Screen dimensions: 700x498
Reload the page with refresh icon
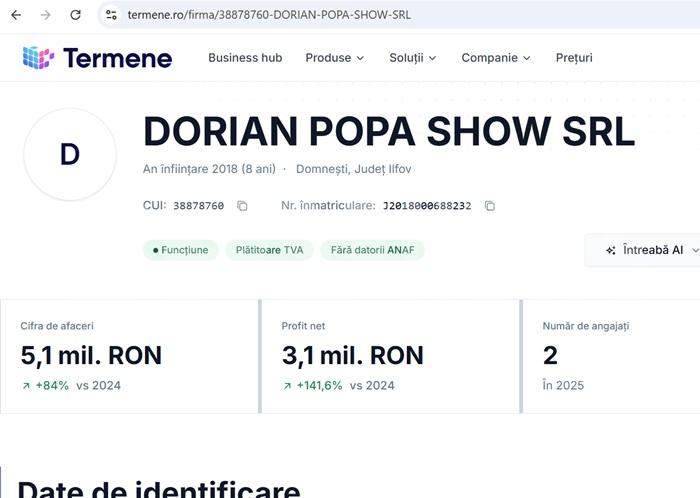(75, 15)
